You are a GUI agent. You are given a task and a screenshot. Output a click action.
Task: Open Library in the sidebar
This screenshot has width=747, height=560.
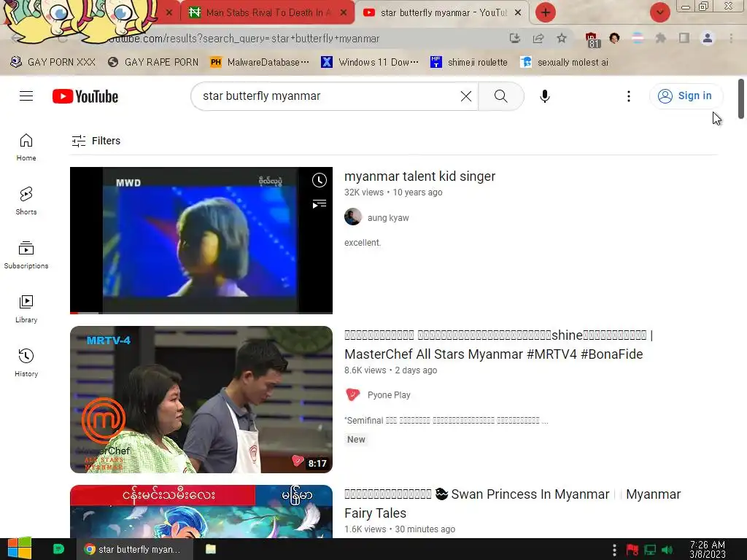coord(26,309)
